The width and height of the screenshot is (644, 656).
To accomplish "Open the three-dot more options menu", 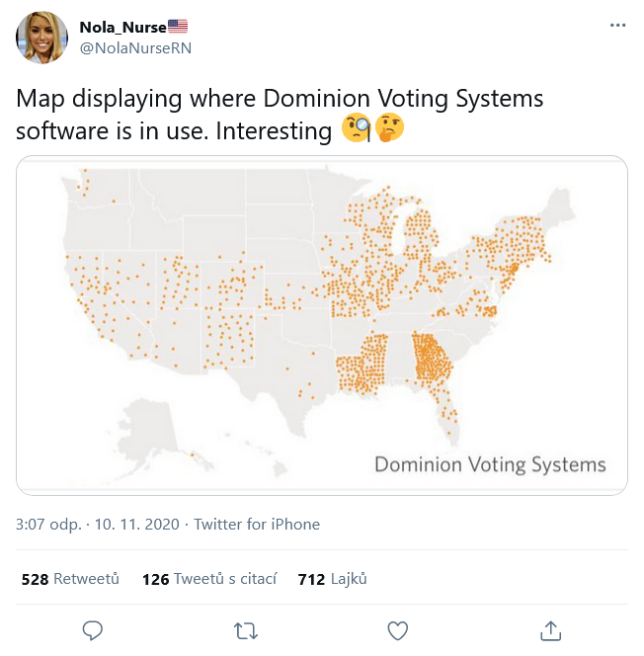I will [x=617, y=25].
